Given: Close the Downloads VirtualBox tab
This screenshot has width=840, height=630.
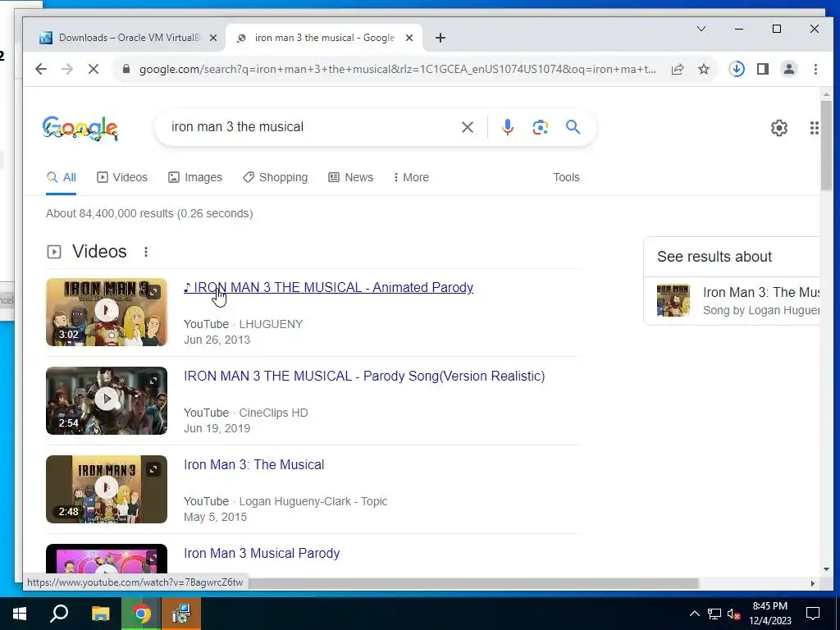Looking at the screenshot, I should pyautogui.click(x=213, y=38).
